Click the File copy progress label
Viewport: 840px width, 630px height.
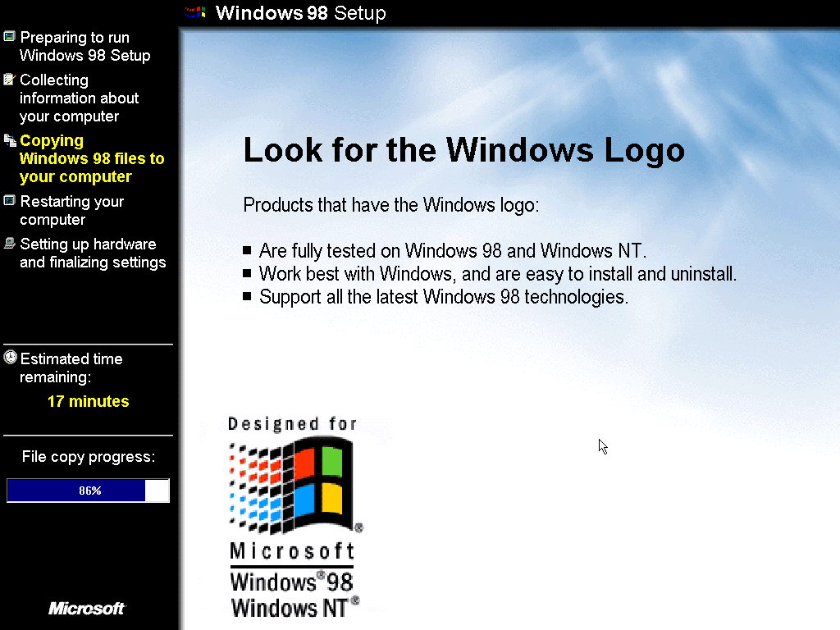click(89, 457)
